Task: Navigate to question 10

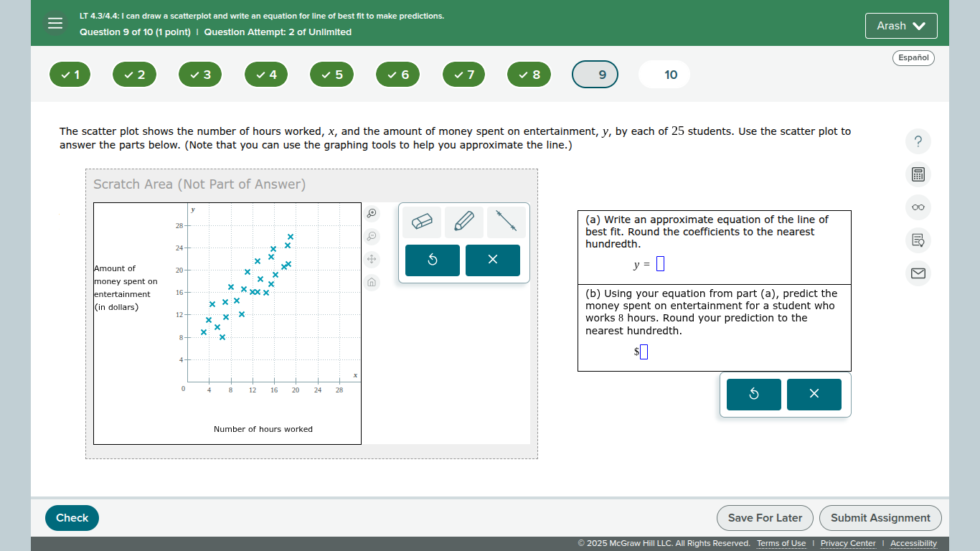Action: pos(664,74)
